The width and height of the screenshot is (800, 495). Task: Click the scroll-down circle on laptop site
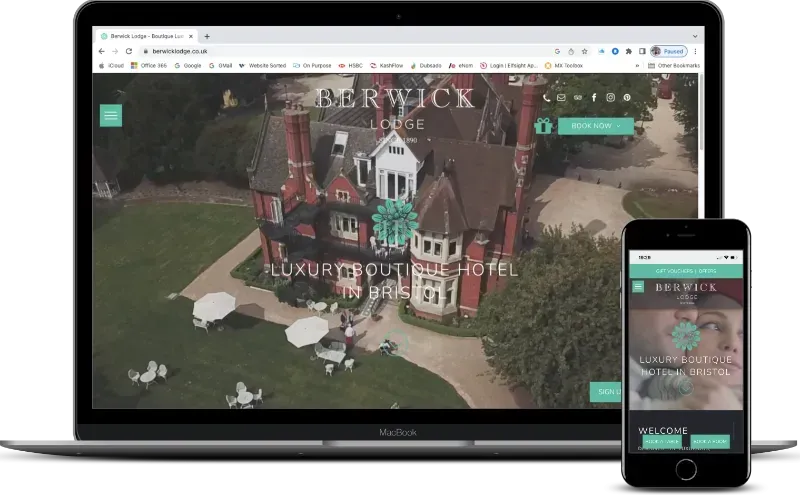pyautogui.click(x=395, y=342)
